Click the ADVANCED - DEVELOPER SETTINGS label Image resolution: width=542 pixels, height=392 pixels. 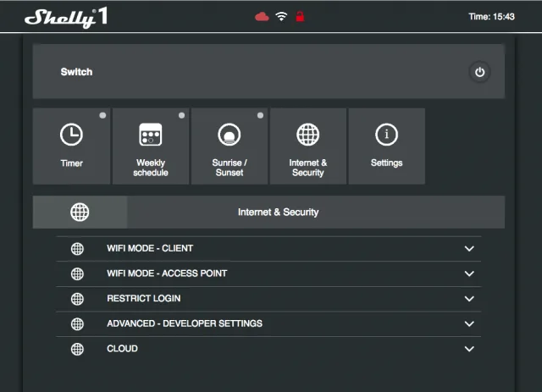185,323
